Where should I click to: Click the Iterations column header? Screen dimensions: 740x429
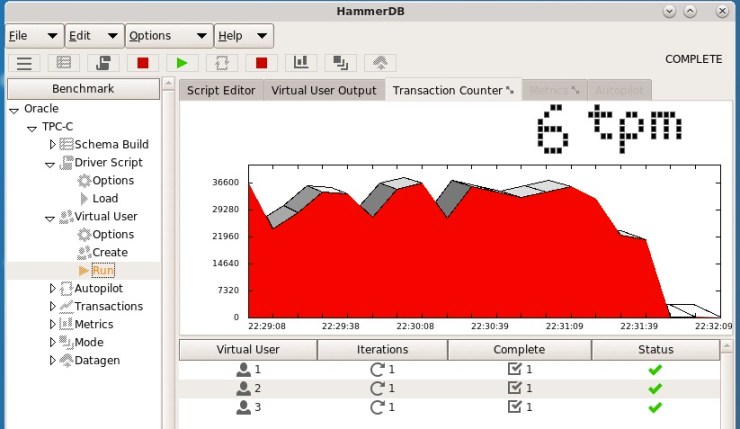tap(382, 349)
